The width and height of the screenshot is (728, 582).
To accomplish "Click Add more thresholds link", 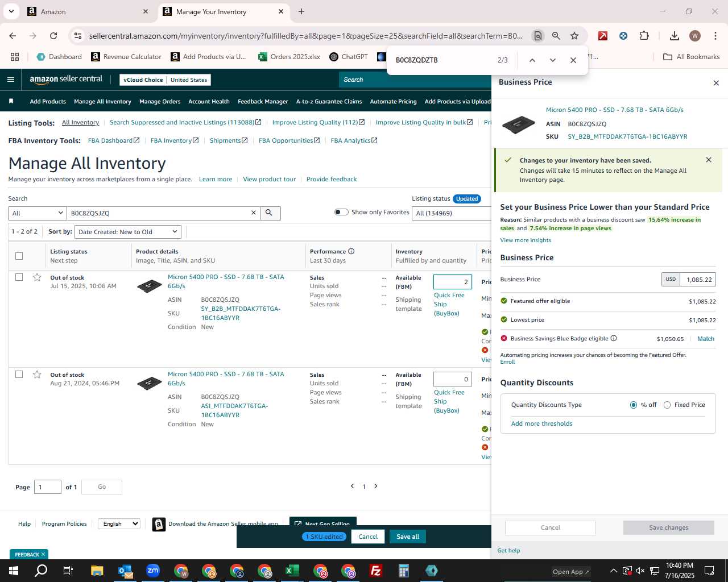I will pos(541,423).
